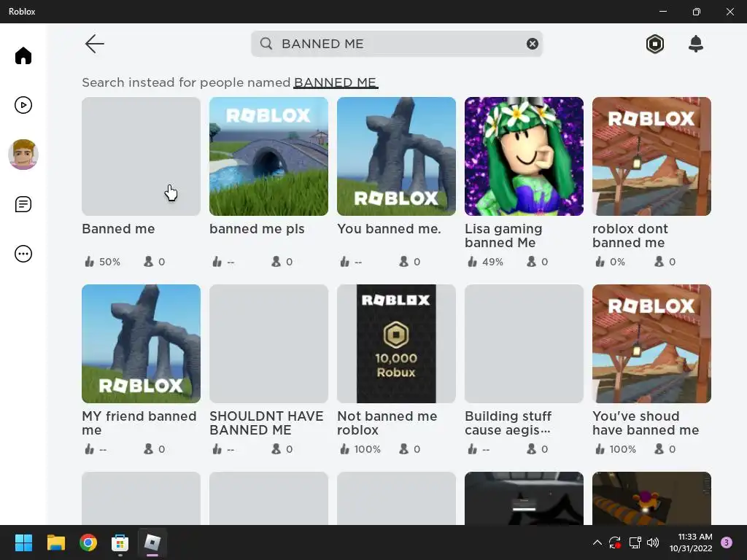
Task: Open notification center badge showing 3
Action: pyautogui.click(x=727, y=542)
